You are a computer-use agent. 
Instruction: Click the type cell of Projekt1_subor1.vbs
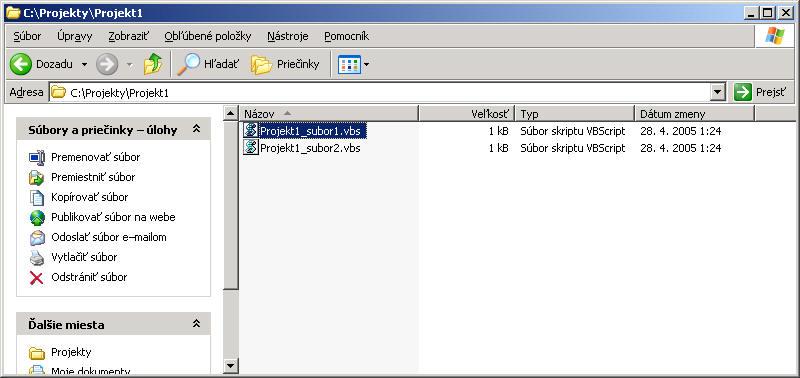572,131
